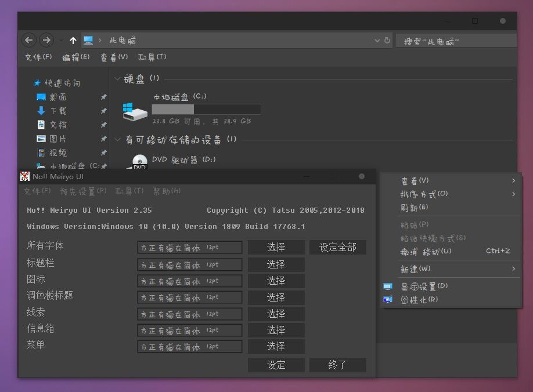Unpin 桌面 using its pin icon
Viewport: 533px width, 392px height.
click(x=104, y=97)
